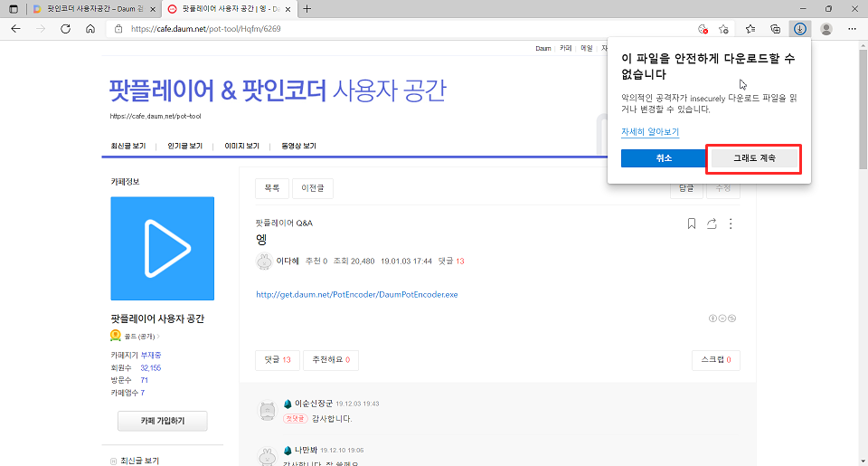
Task: Click commenter name 이순신장군
Action: [314, 404]
